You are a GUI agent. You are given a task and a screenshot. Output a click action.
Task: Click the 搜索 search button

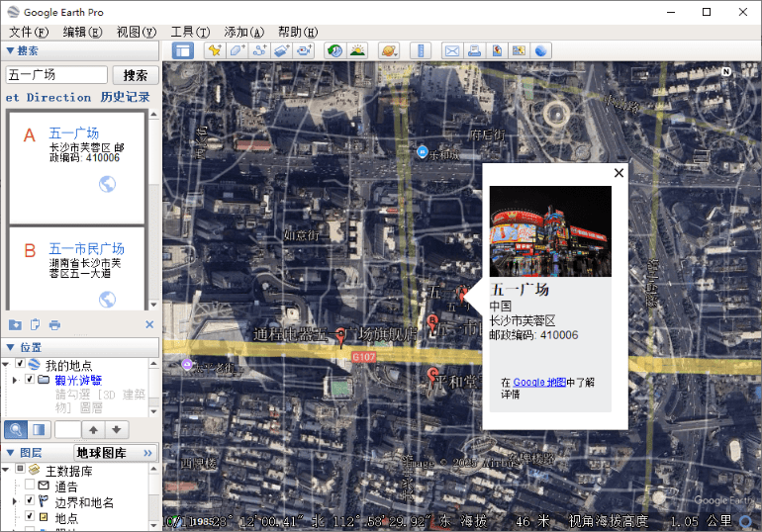pos(136,75)
